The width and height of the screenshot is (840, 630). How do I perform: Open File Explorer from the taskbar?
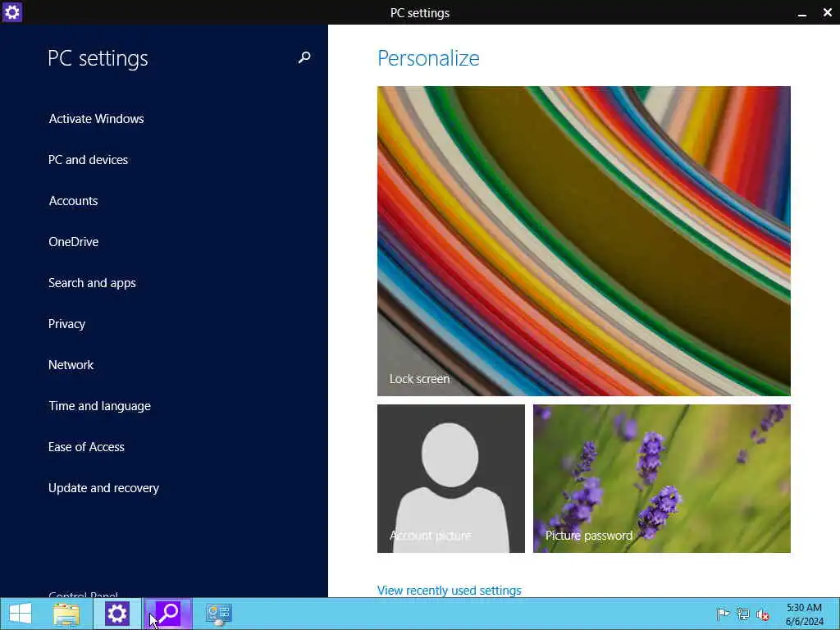pos(66,614)
